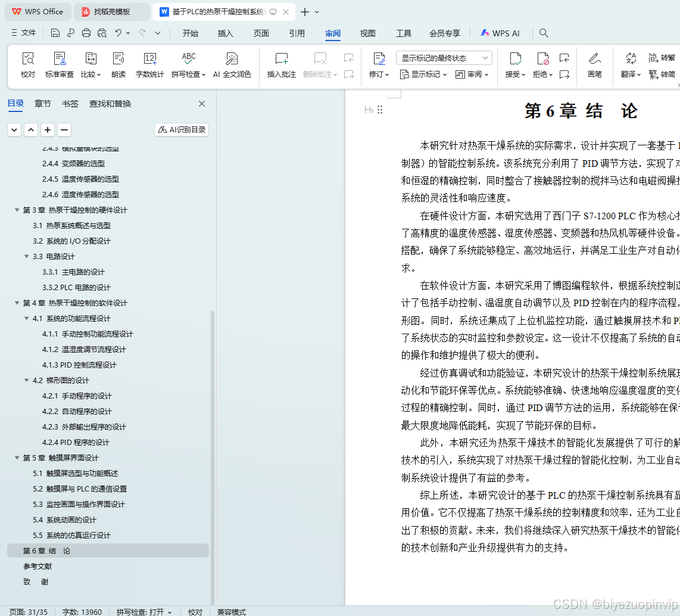Open the 翻译 translate tool
The image size is (680, 616).
(x=631, y=64)
